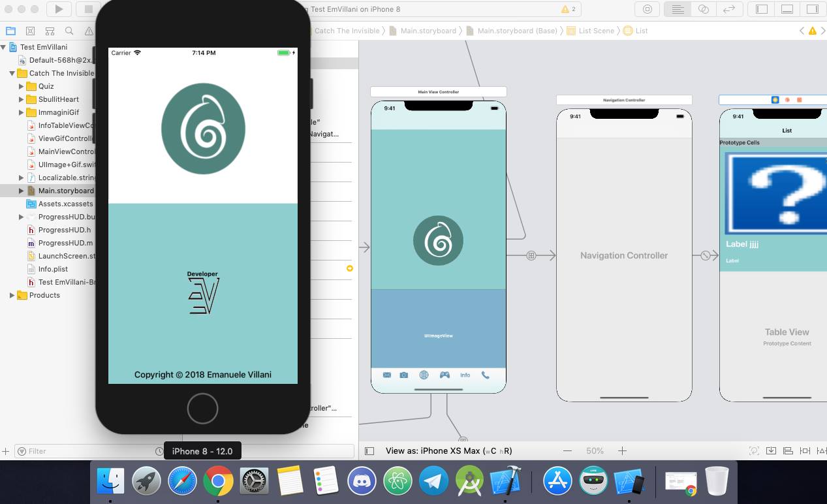Click the Embed In icon
The width and height of the screenshot is (827, 504).
tap(771, 450)
